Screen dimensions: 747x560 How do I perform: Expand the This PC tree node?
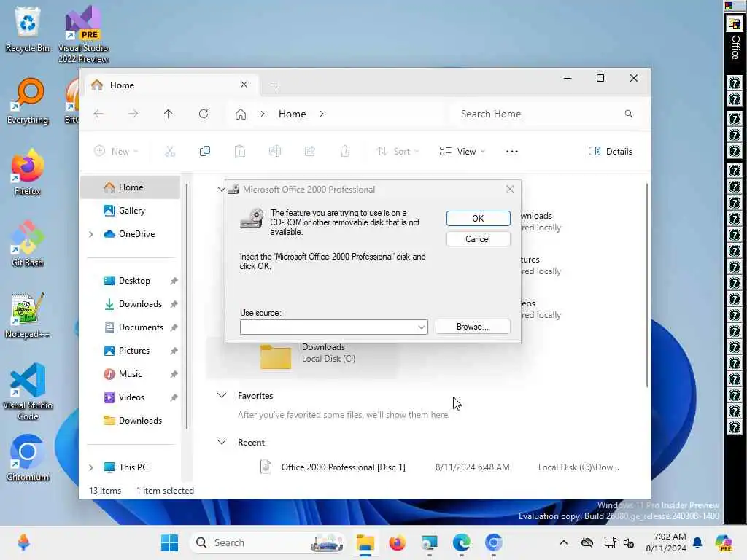coord(90,467)
